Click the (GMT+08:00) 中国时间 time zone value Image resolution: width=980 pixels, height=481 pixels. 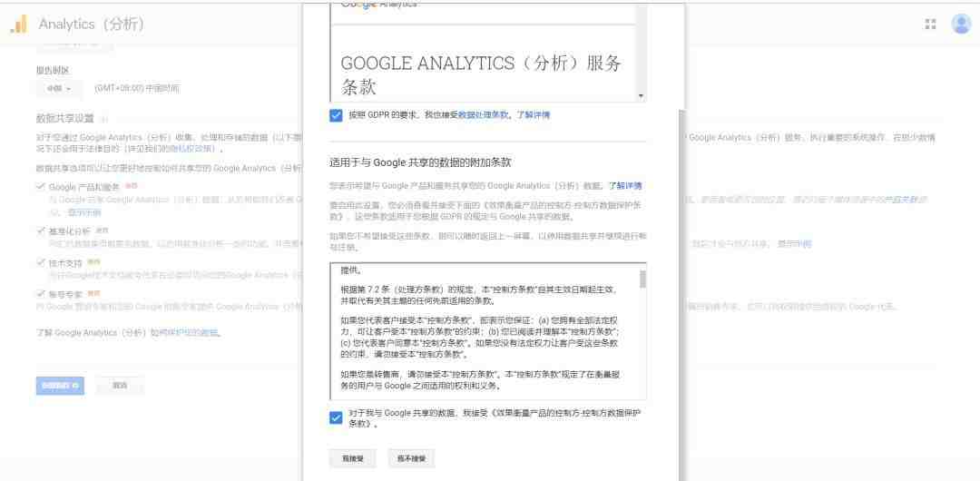pos(137,89)
